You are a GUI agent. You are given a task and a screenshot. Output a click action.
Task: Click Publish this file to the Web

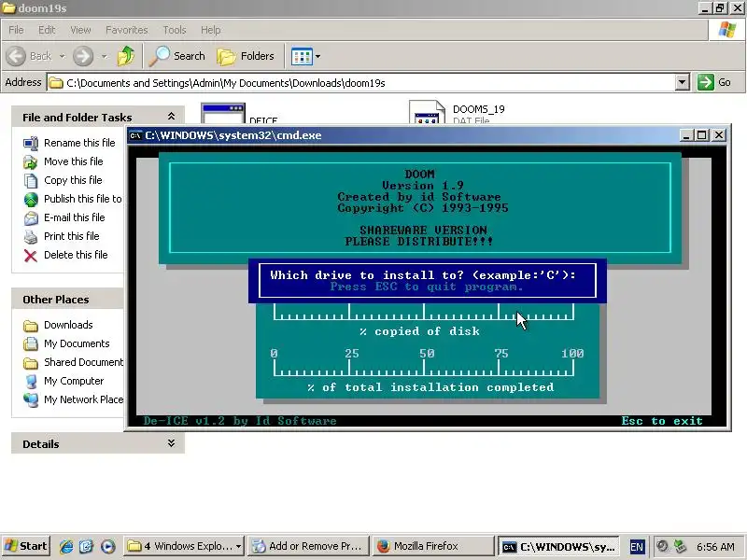pyautogui.click(x=83, y=199)
